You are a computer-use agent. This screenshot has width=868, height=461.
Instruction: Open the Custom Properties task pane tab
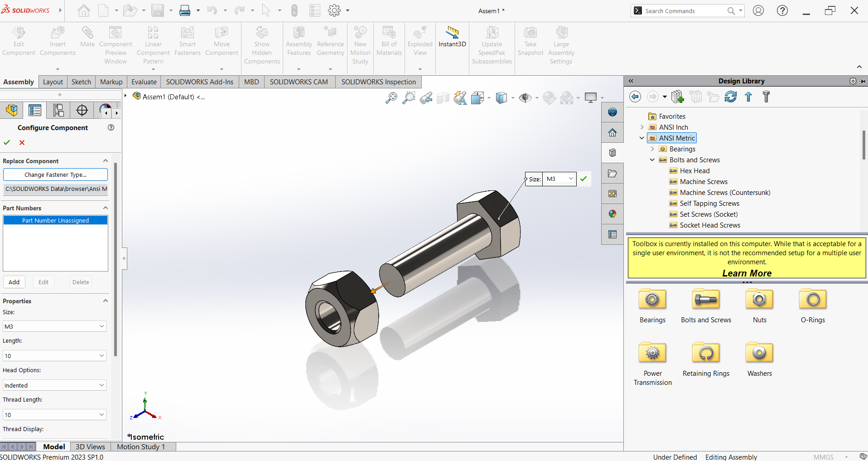612,234
